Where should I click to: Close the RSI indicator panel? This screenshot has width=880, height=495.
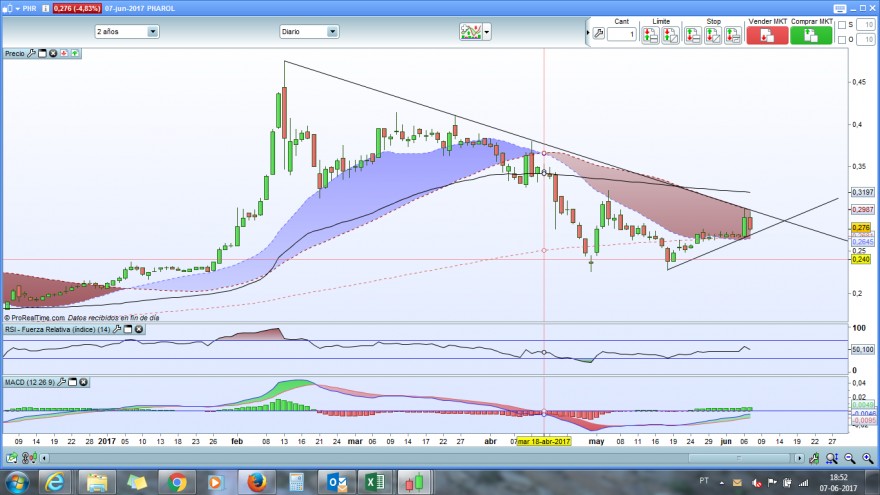[139, 329]
